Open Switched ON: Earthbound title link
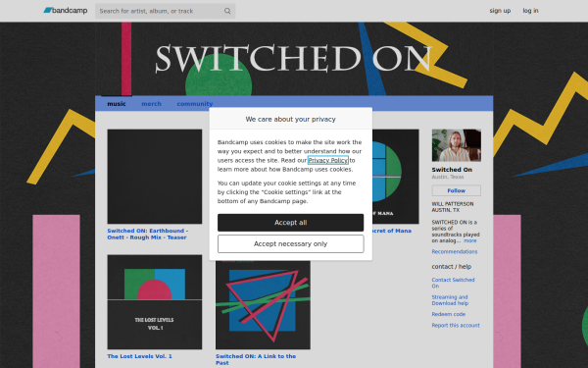 (x=148, y=234)
